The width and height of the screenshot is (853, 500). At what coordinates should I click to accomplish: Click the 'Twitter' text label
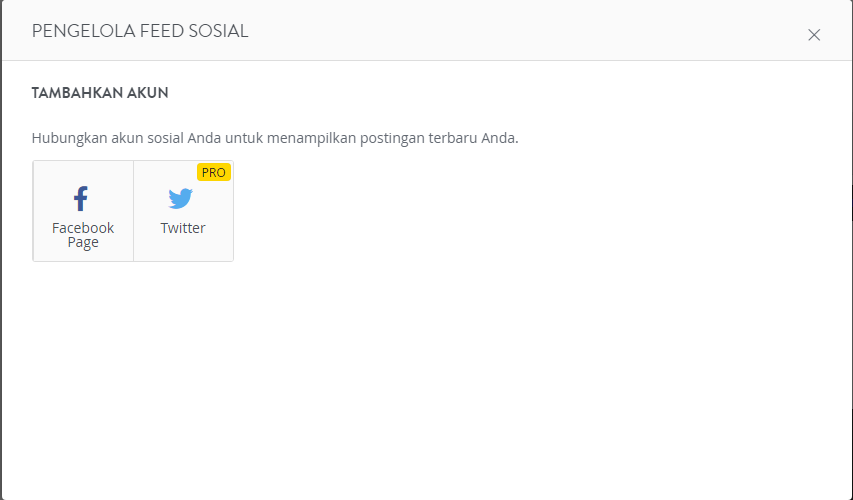click(x=183, y=227)
